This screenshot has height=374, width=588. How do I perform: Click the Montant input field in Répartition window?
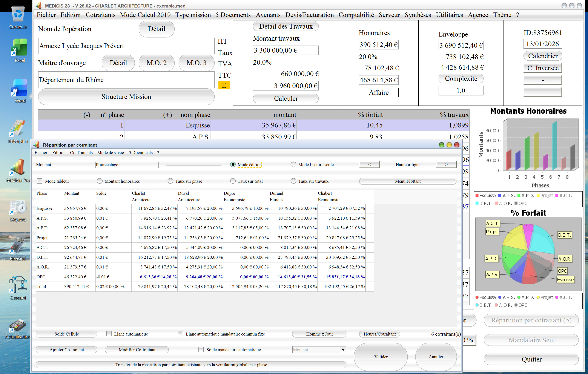coord(61,165)
